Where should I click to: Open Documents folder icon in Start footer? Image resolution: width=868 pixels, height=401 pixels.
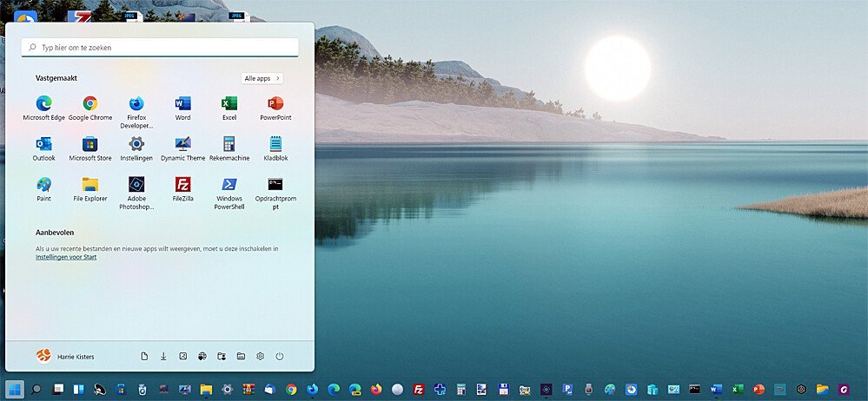point(144,356)
